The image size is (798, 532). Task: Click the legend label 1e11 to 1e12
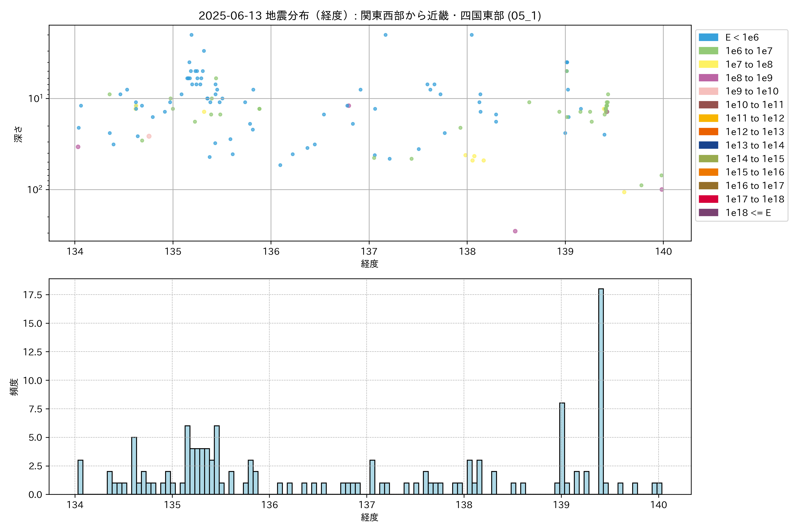point(755,118)
